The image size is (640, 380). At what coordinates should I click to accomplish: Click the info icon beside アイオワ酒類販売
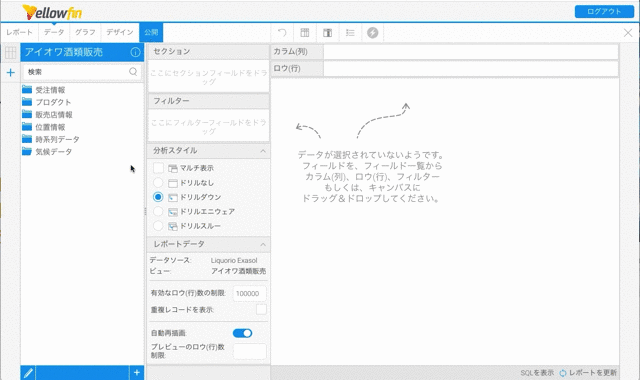[135, 52]
